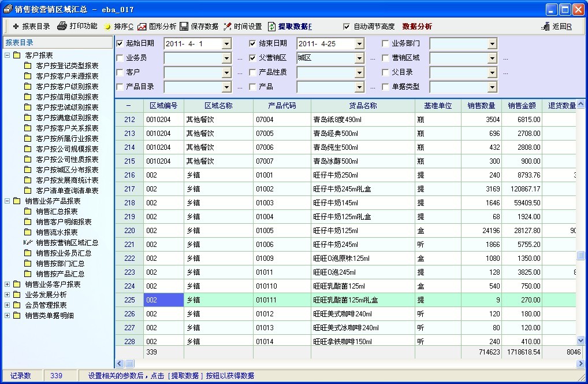The width and height of the screenshot is (588, 384).
Task: Open the 结束日期 date dropdown
Action: (x=359, y=44)
